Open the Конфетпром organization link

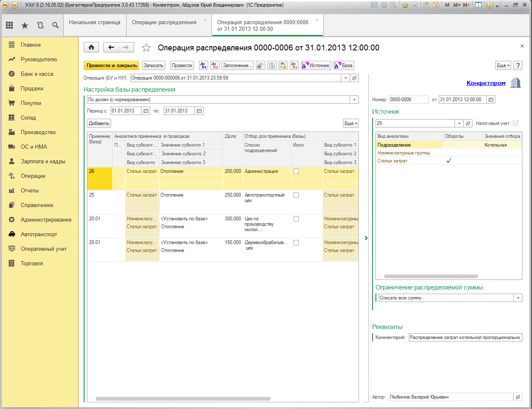pyautogui.click(x=486, y=83)
